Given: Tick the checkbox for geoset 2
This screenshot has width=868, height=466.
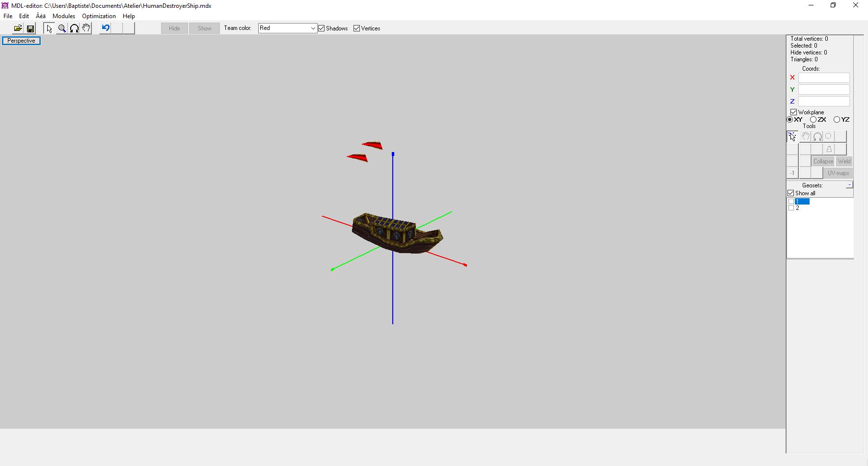Looking at the screenshot, I should point(791,208).
